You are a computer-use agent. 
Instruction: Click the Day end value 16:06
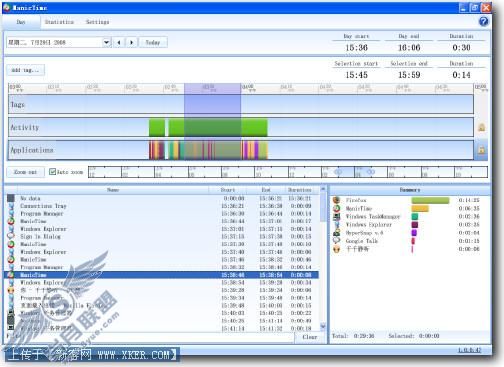coord(409,48)
